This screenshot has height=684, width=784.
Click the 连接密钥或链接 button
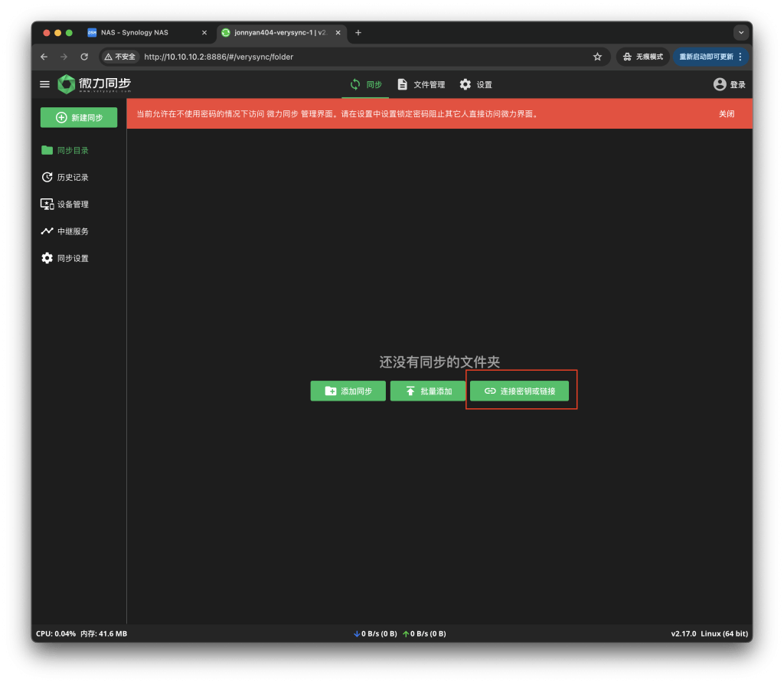[x=519, y=391]
